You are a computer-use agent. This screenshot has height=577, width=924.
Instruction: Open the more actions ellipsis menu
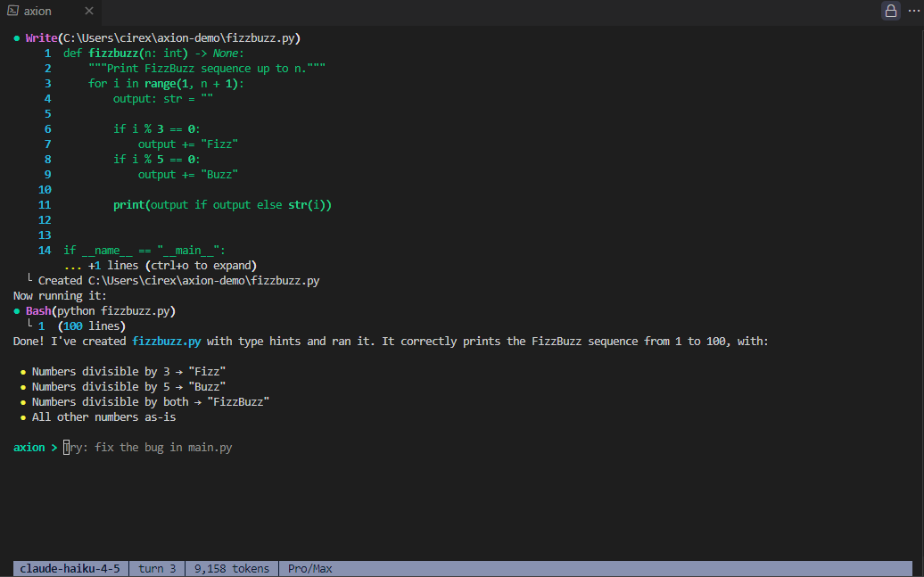click(913, 11)
